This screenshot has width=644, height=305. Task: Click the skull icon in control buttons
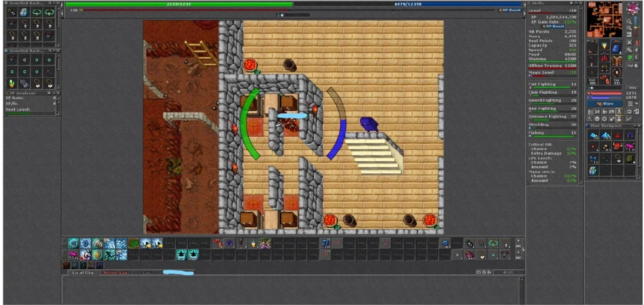point(597,118)
